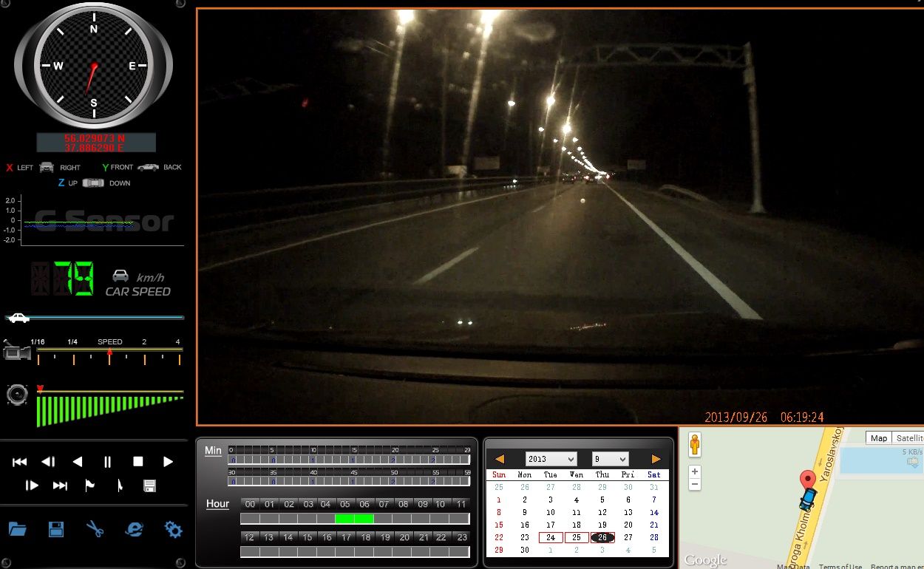
Task: Click the playback speed slider marker
Action: (x=109, y=353)
